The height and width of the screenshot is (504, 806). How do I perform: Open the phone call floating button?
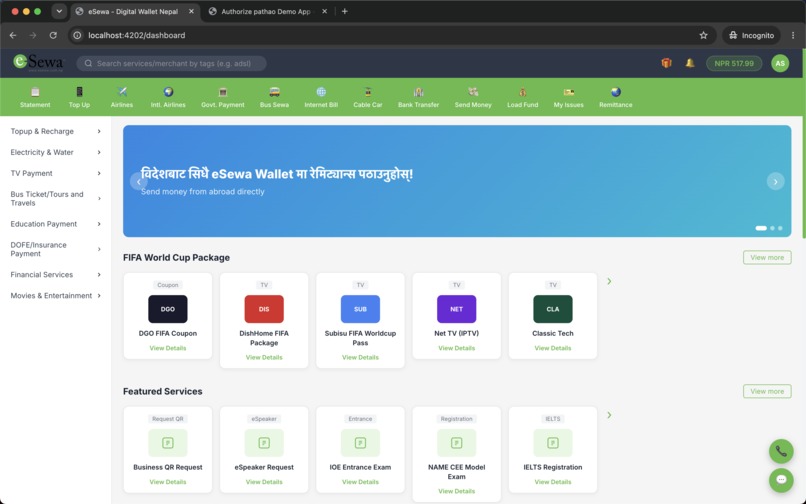tap(781, 452)
